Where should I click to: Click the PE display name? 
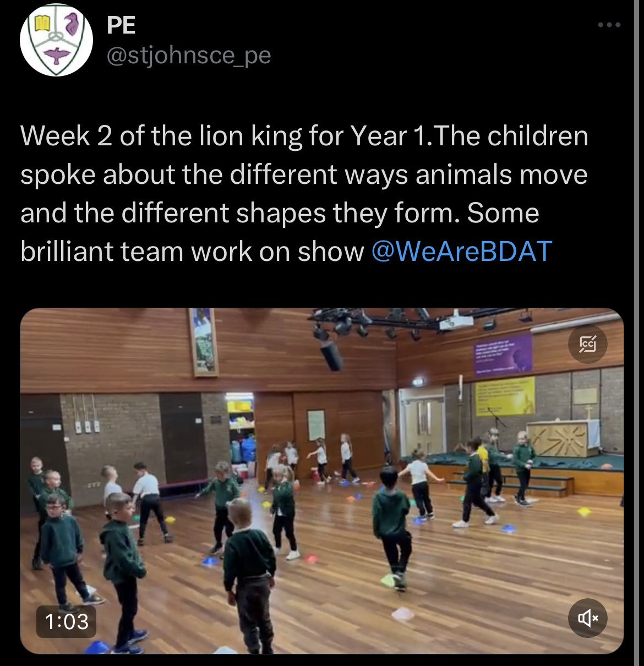tap(121, 25)
